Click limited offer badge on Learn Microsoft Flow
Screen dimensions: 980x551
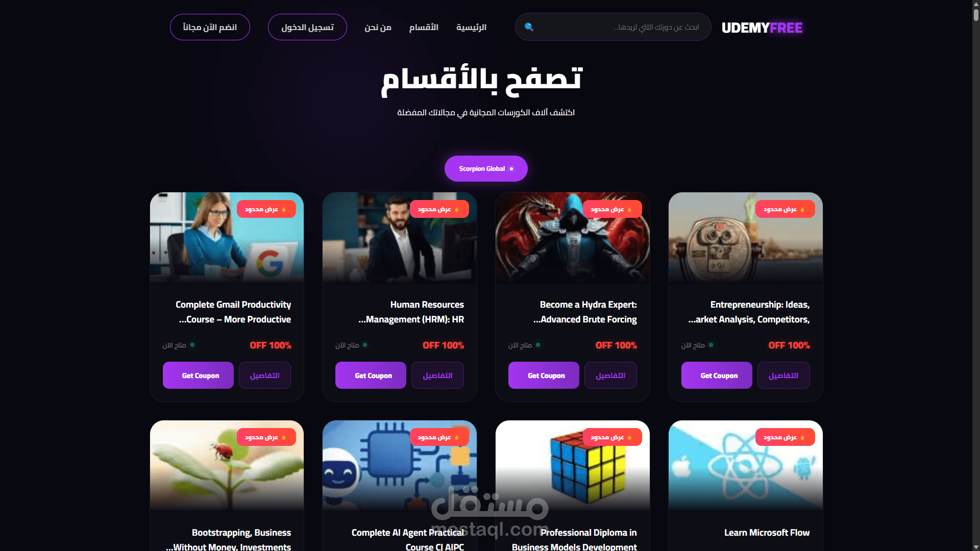[785, 437]
